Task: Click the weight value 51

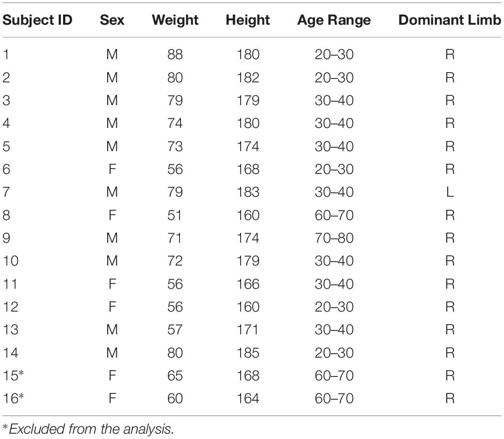Action: (175, 215)
